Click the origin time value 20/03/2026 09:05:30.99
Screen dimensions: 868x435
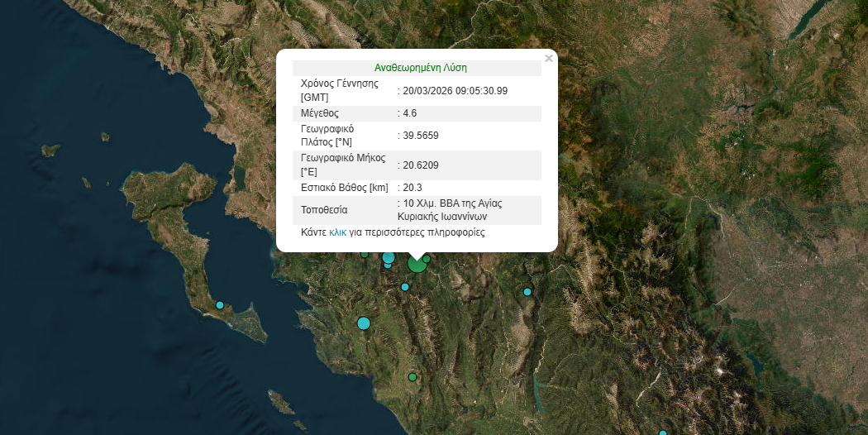[455, 90]
